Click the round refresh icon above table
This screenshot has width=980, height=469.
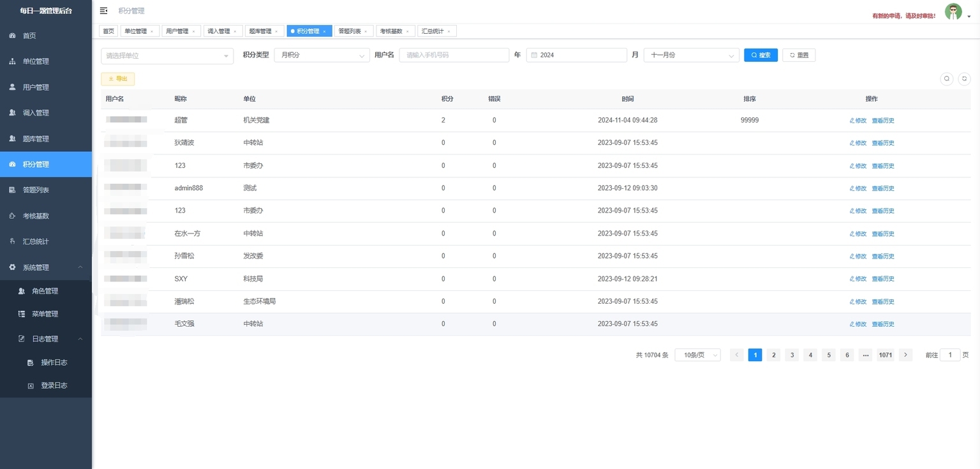[965, 78]
